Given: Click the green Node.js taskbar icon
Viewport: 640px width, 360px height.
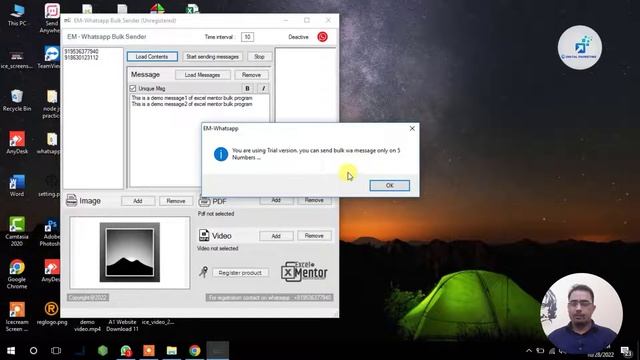Looking at the screenshot, I should 102,350.
